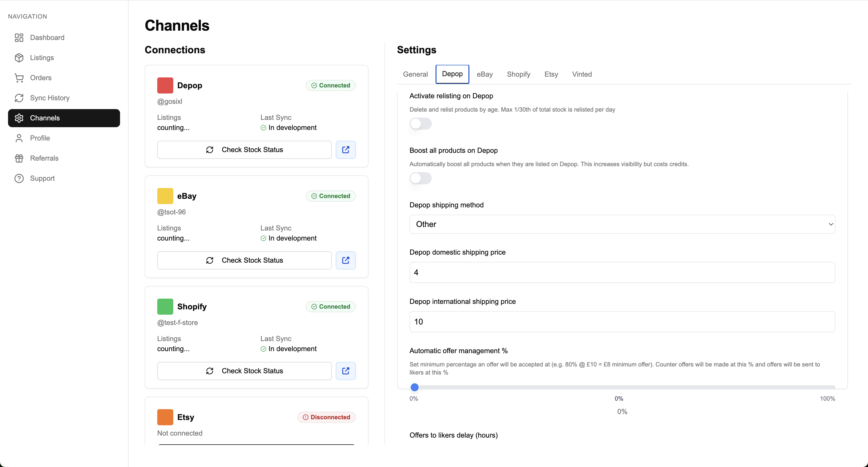Open the General settings tab

(415, 74)
